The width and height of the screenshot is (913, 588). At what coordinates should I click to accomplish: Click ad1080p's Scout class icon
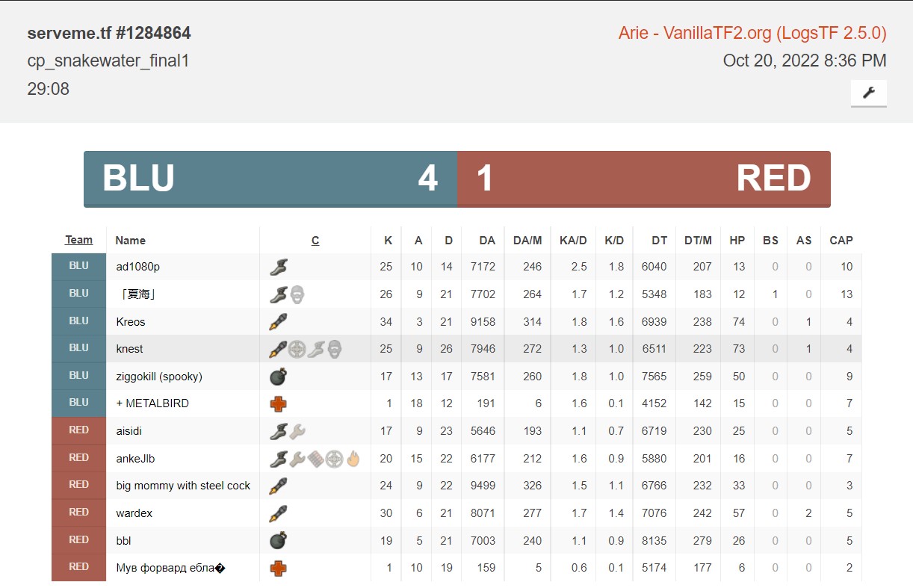tap(278, 267)
